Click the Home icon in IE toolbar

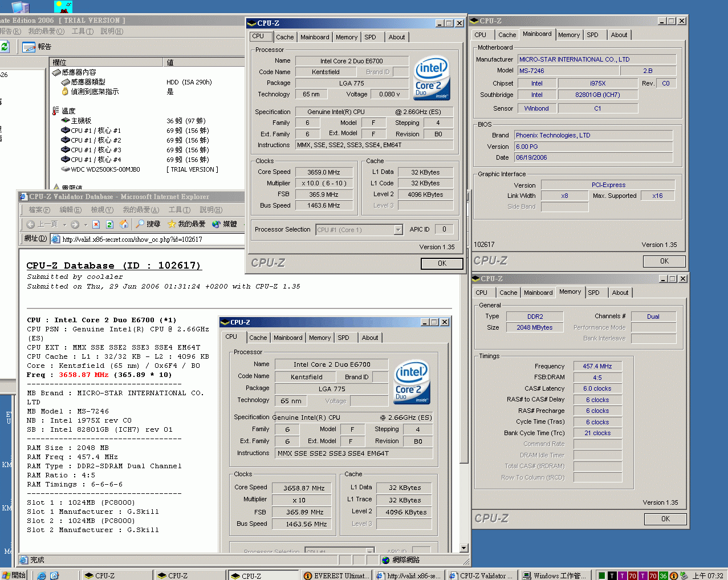click(124, 224)
